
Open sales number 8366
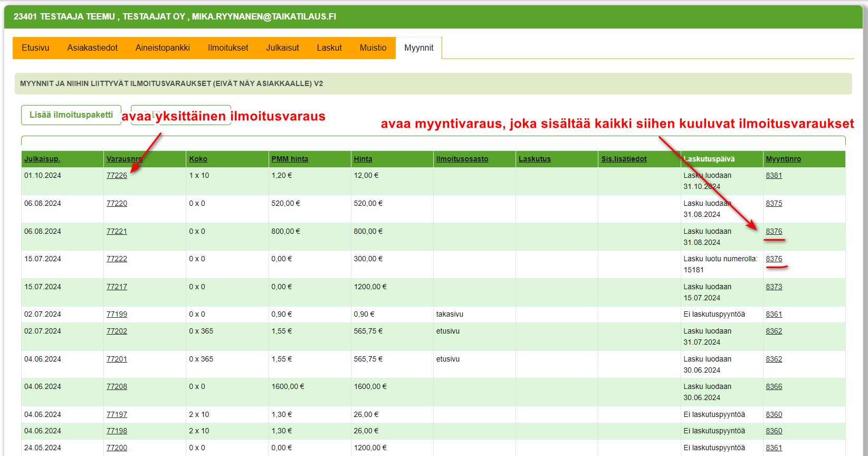tap(774, 386)
